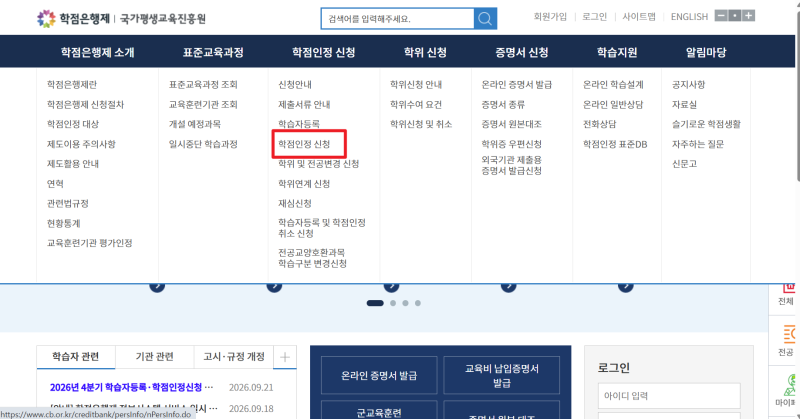This screenshot has width=800, height=419.
Task: Open 학위 및 전공변경 신청 item
Action: pyautogui.click(x=318, y=164)
